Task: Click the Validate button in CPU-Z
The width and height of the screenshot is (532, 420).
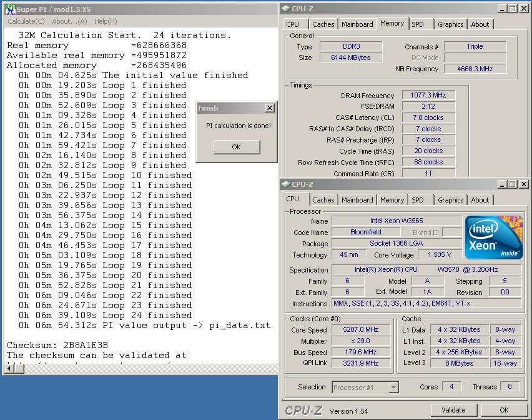Action: [x=453, y=410]
